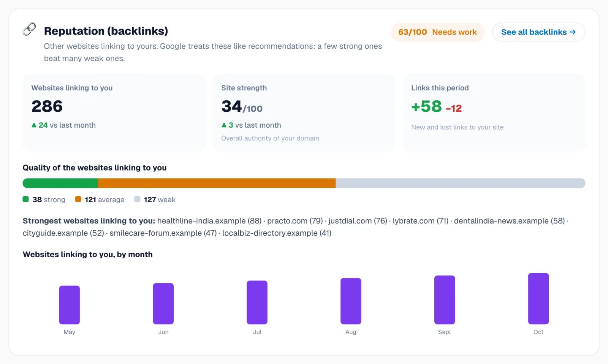Select the Sept bar in monthly chart

tap(445, 300)
